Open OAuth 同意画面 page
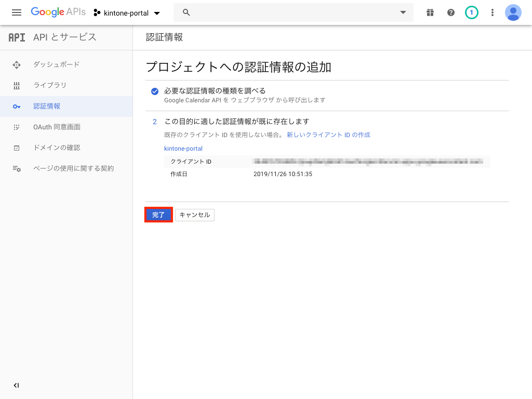 [x=57, y=127]
